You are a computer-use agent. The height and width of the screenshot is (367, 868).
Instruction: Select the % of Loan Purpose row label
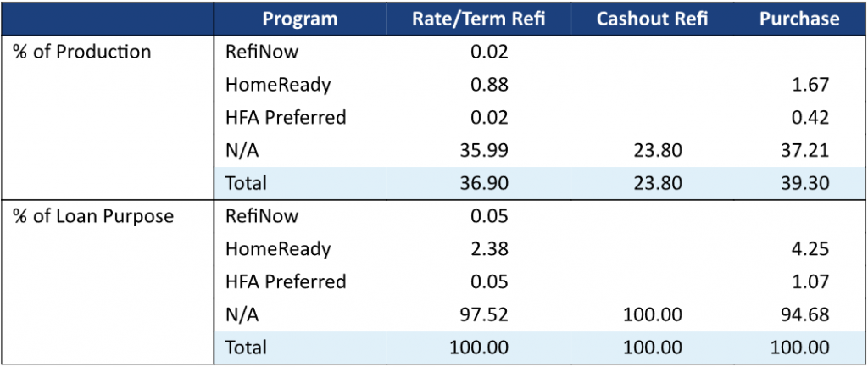[94, 216]
